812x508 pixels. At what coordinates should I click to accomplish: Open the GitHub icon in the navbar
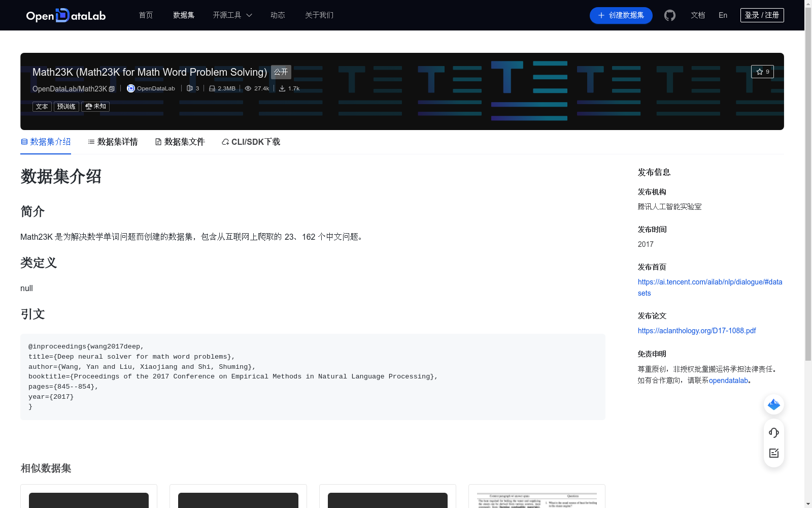(669, 15)
